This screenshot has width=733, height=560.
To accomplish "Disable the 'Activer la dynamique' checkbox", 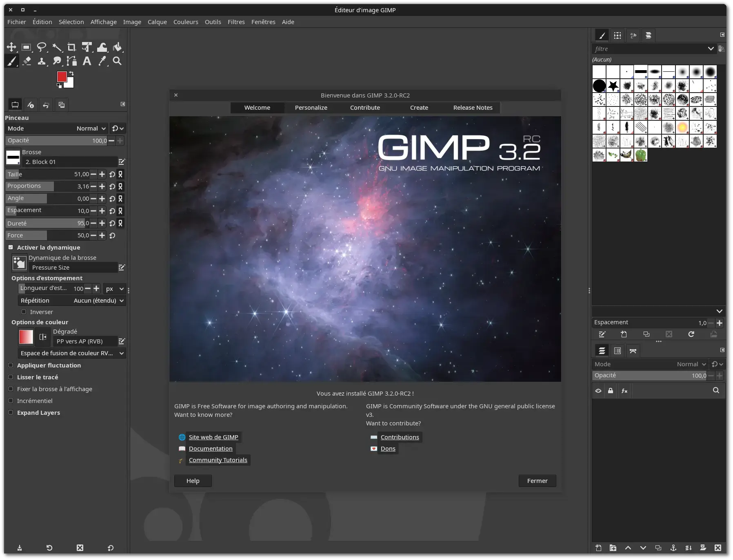I will tap(11, 247).
